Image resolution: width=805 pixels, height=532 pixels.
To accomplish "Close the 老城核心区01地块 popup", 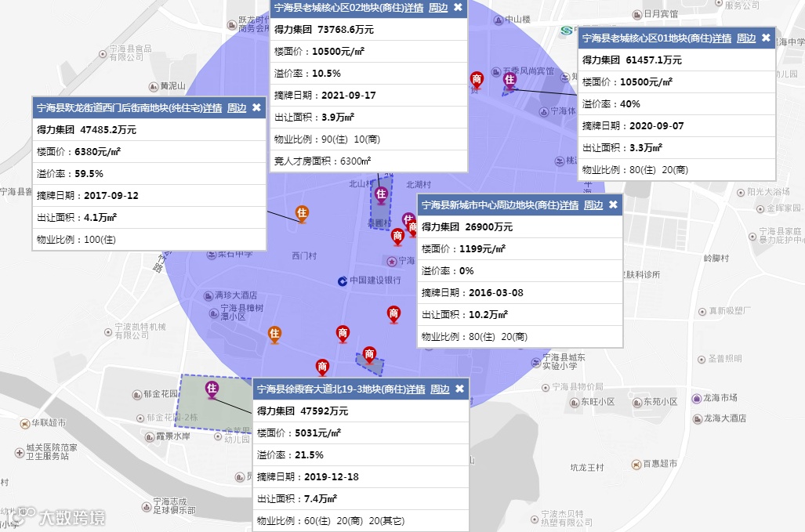I will tap(766, 38).
